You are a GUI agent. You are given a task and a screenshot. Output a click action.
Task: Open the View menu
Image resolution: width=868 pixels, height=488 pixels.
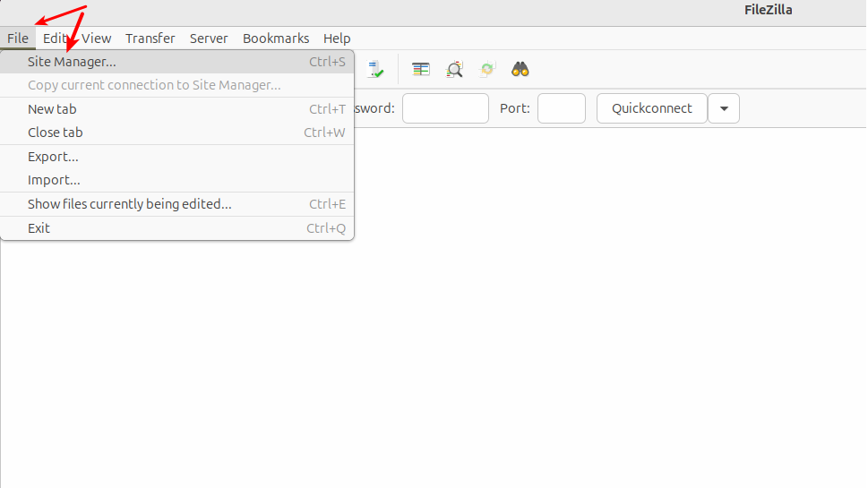97,39
